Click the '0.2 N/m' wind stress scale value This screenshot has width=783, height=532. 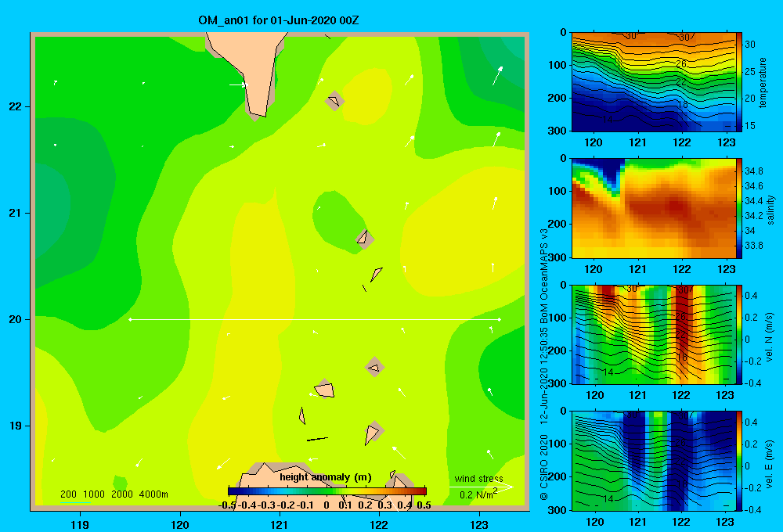point(478,494)
